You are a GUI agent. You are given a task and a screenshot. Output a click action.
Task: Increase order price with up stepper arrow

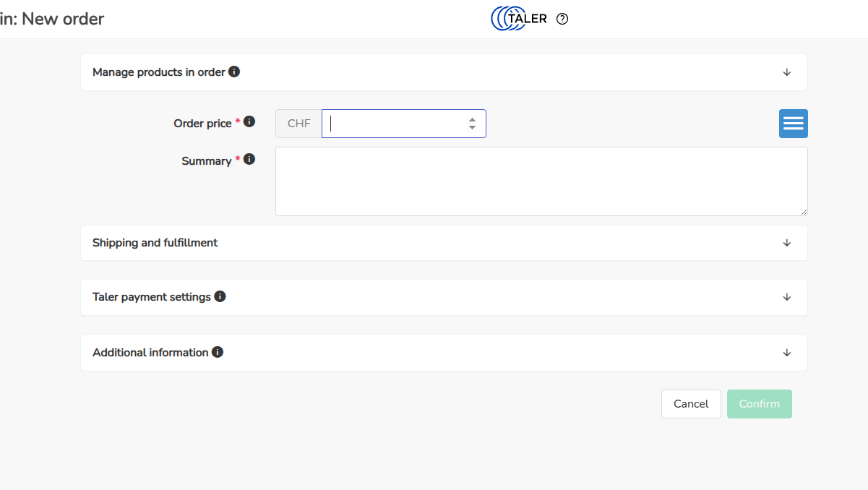coord(472,119)
